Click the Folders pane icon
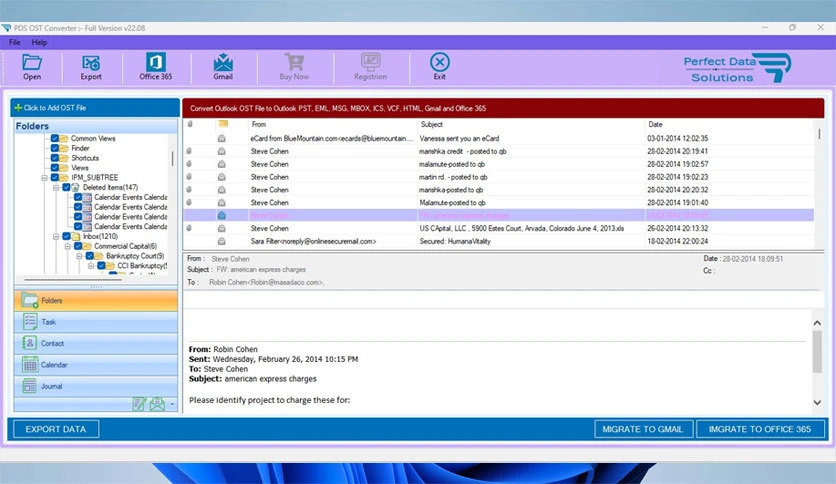Image resolution: width=836 pixels, height=484 pixels. click(30, 301)
